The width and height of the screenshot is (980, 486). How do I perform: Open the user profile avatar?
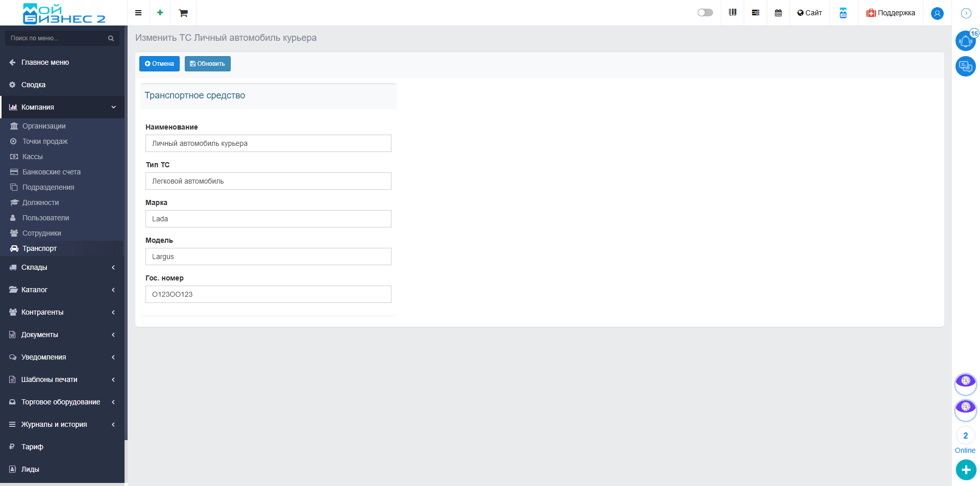[x=937, y=13]
